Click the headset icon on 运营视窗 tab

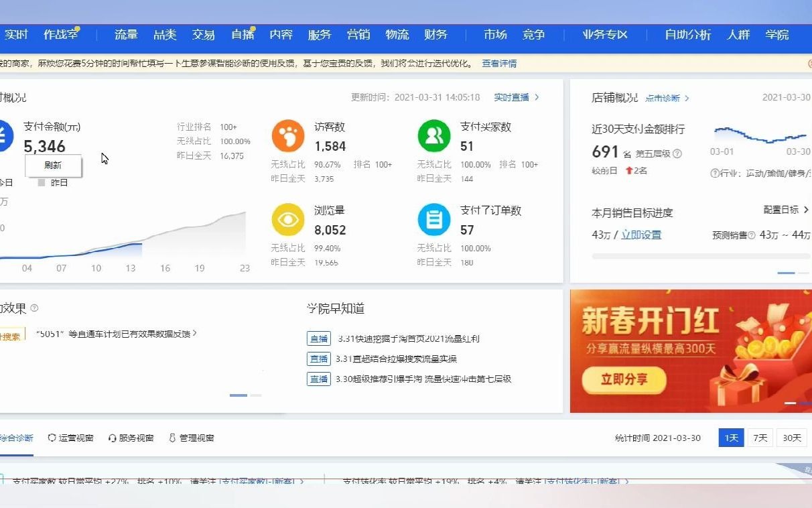(x=52, y=438)
